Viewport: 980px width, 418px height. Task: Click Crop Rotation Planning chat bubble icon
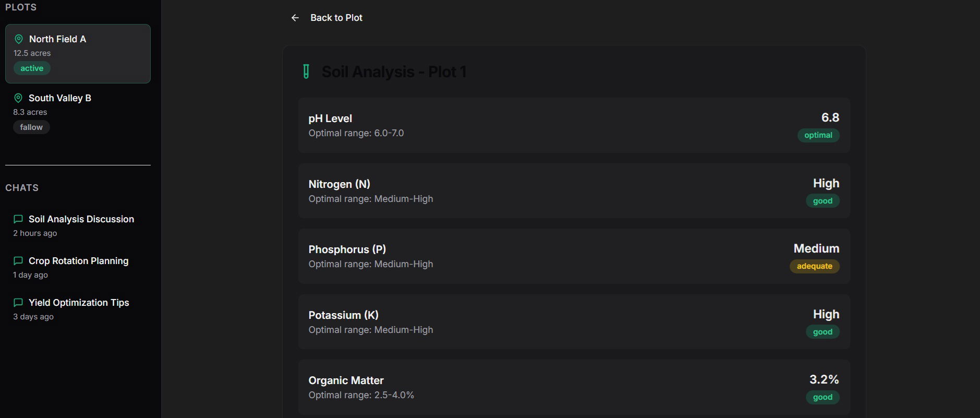(18, 261)
